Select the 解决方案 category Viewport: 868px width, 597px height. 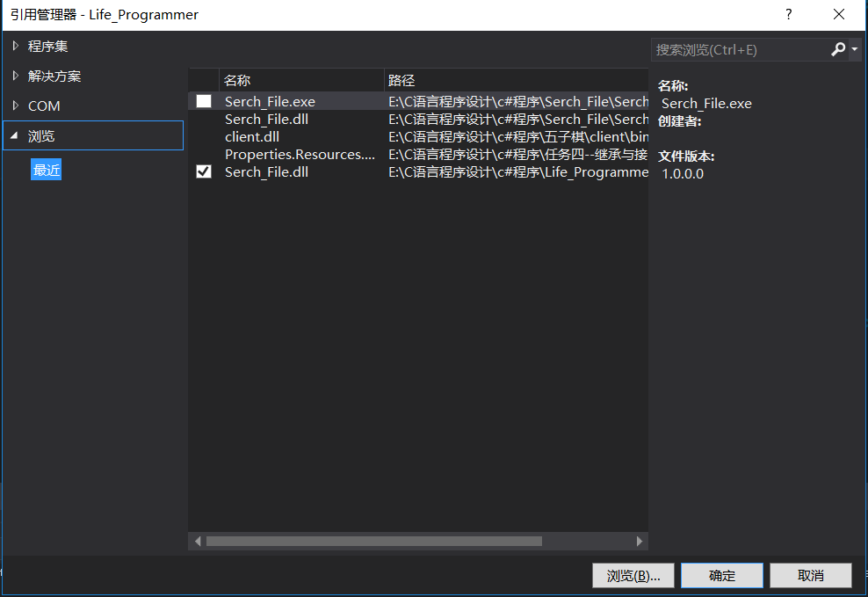54,76
